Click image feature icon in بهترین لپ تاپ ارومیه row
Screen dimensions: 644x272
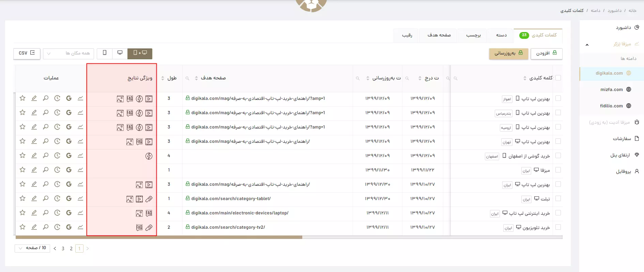tap(120, 127)
